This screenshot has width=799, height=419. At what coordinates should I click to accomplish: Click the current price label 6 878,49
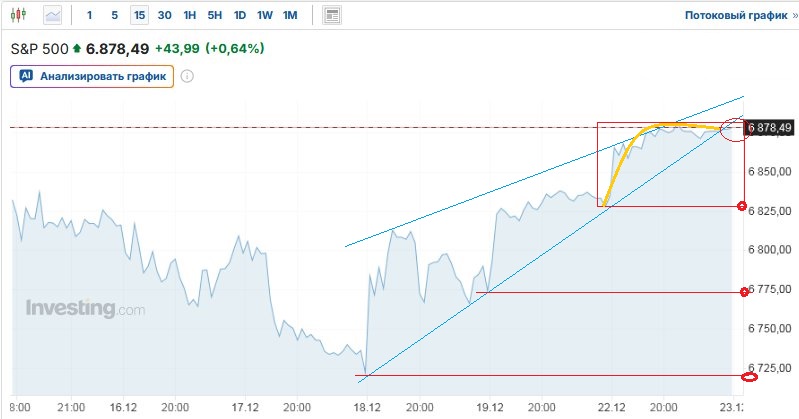coord(769,128)
